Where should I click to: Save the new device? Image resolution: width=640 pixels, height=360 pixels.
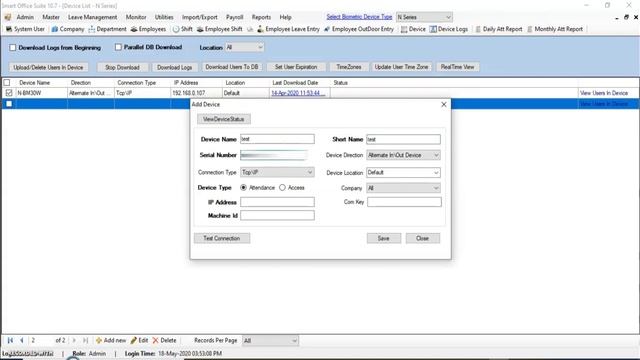click(x=384, y=238)
